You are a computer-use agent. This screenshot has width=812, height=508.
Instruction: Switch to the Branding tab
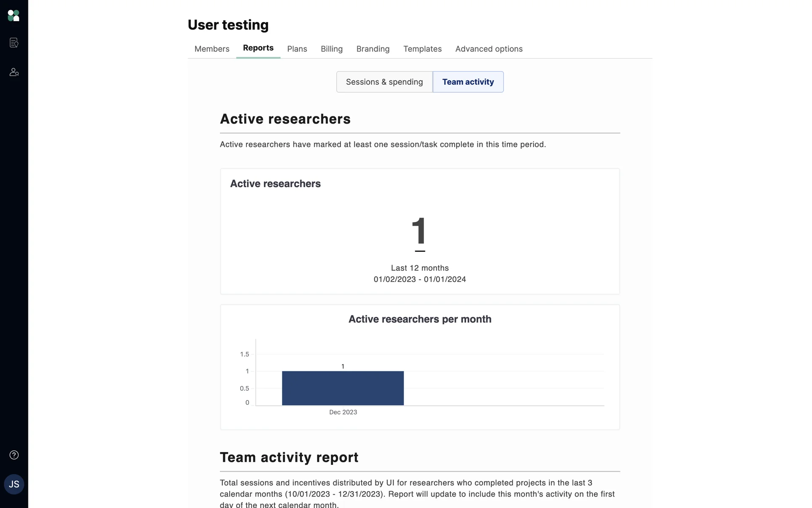tap(373, 49)
